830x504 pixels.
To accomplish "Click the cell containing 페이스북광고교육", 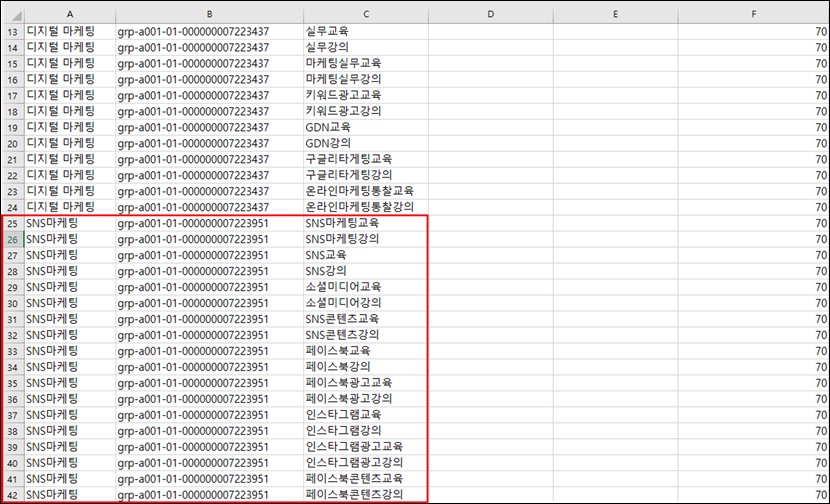I will (366, 383).
